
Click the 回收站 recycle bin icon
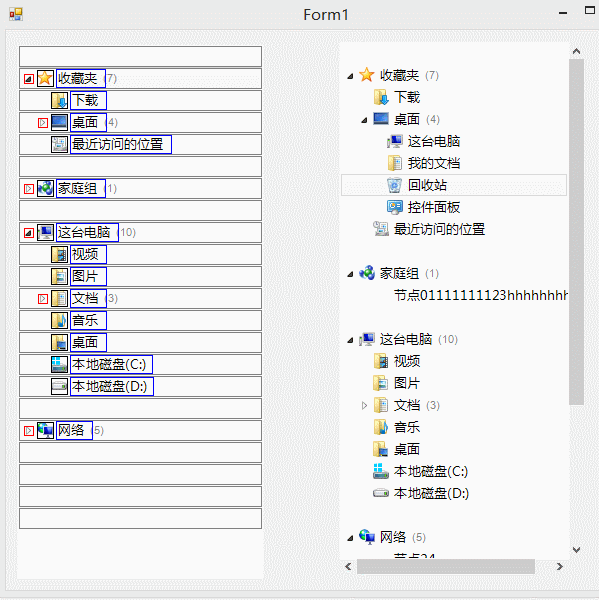(x=394, y=185)
